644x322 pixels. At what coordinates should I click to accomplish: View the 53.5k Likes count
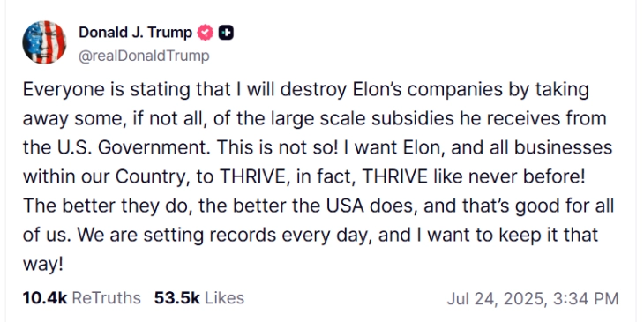tap(177, 298)
